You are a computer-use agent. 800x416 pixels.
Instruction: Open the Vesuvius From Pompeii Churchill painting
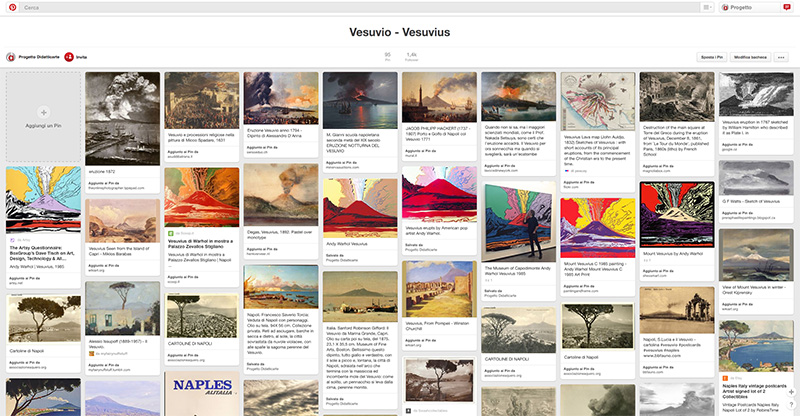click(439, 289)
